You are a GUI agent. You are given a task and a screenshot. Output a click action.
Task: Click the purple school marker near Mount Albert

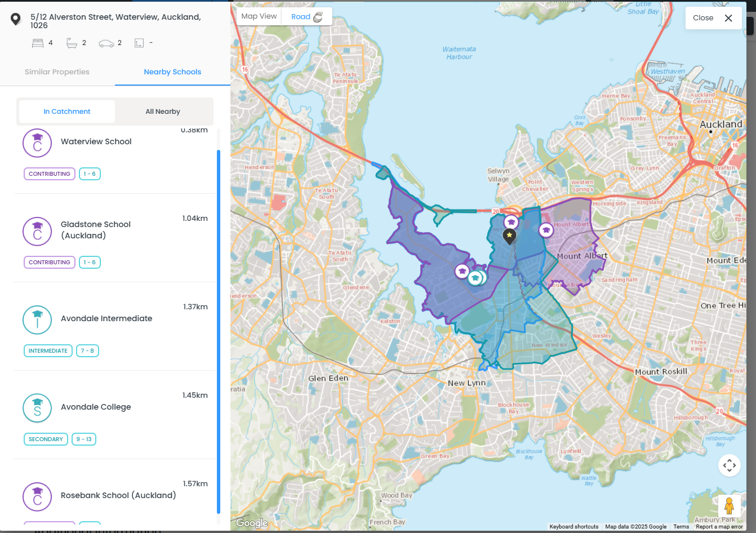[x=546, y=230]
